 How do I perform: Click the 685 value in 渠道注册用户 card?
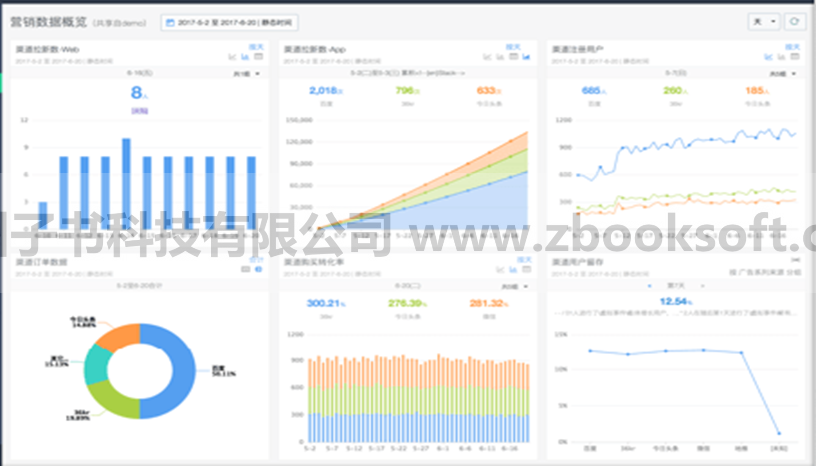click(x=594, y=91)
